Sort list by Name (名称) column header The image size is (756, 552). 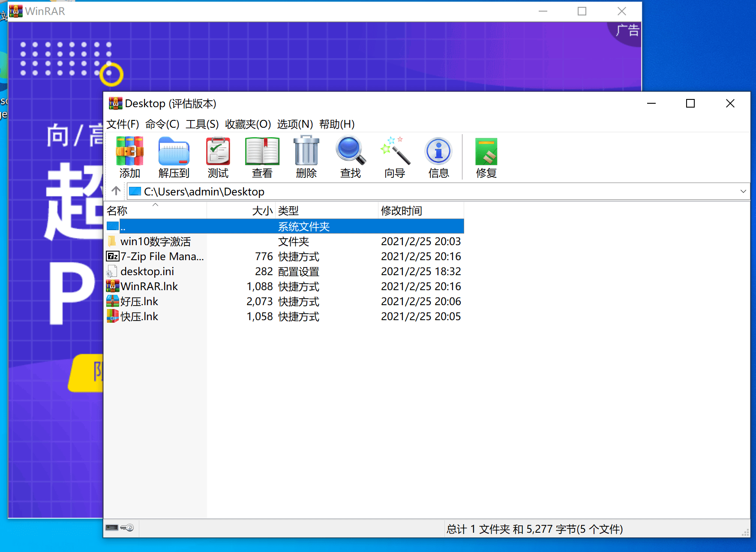click(x=117, y=211)
